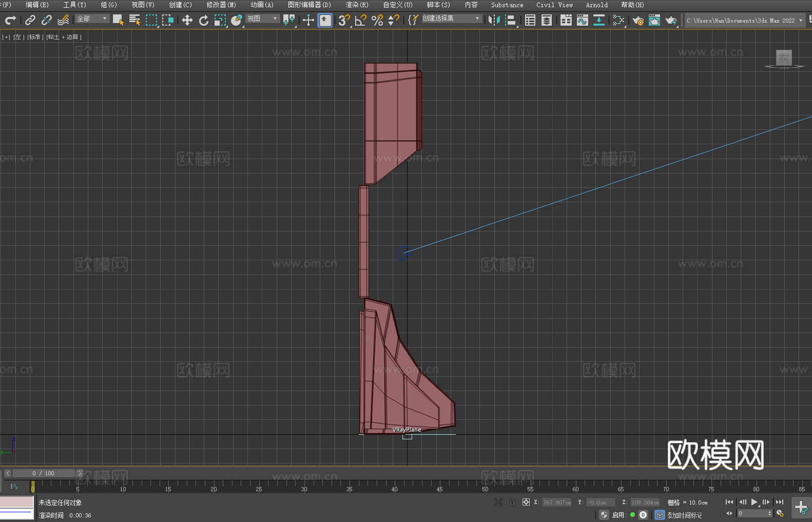Open the 修改器(M) menu
This screenshot has width=812, height=522.
[x=221, y=5]
